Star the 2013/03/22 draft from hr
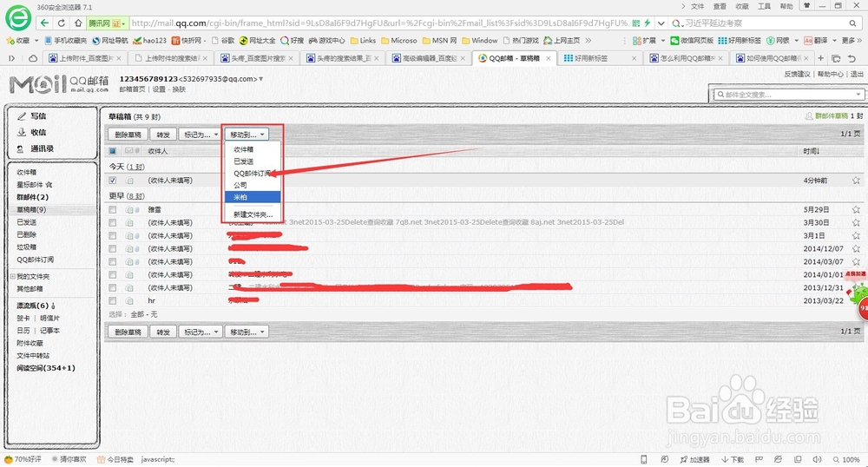The width and height of the screenshot is (868, 467). tap(856, 300)
